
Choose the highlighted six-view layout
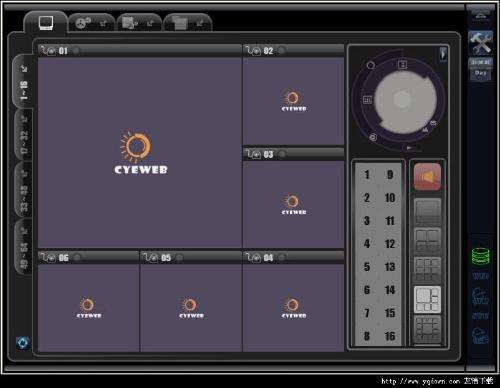428,299
